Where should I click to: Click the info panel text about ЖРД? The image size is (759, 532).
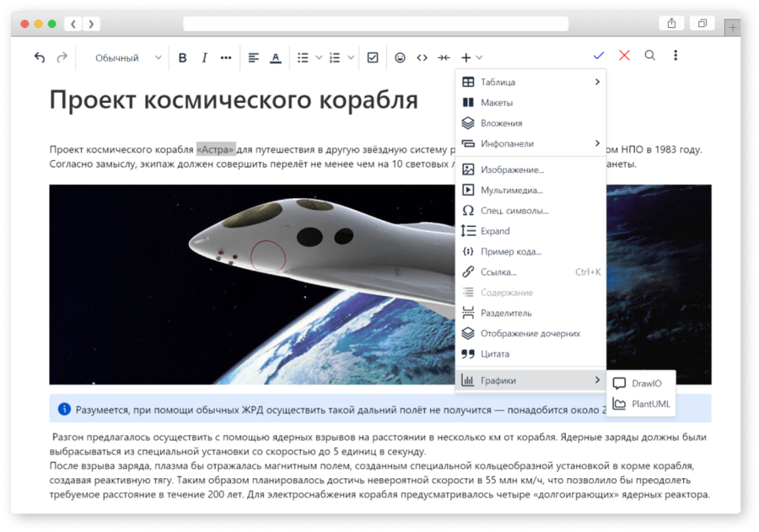[341, 410]
